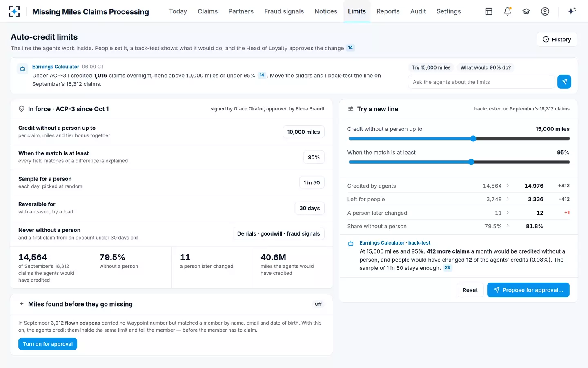Click the shield icon beside In force
The image size is (588, 368).
point(22,109)
